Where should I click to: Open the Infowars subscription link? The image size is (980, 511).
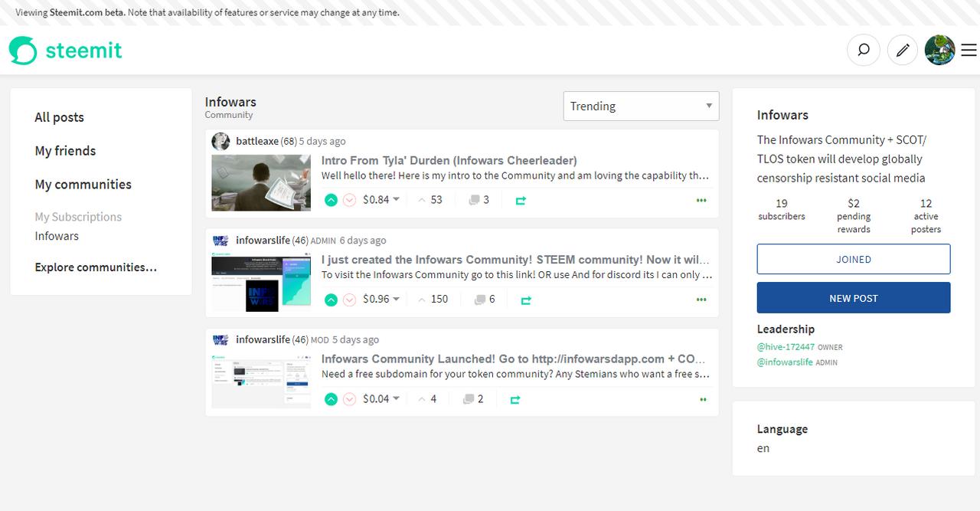[x=57, y=236]
